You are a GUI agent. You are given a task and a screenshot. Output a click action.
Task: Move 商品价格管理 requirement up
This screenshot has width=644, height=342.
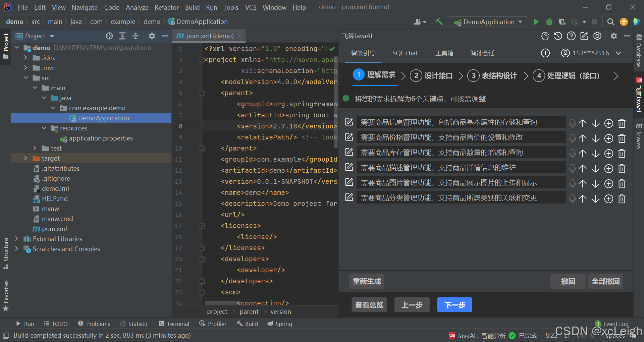(x=583, y=138)
